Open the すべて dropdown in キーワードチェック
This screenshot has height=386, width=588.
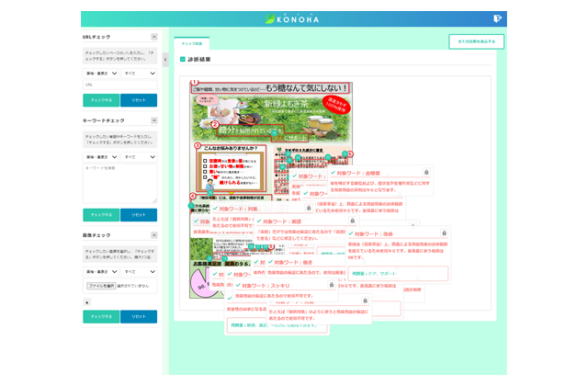click(x=139, y=157)
